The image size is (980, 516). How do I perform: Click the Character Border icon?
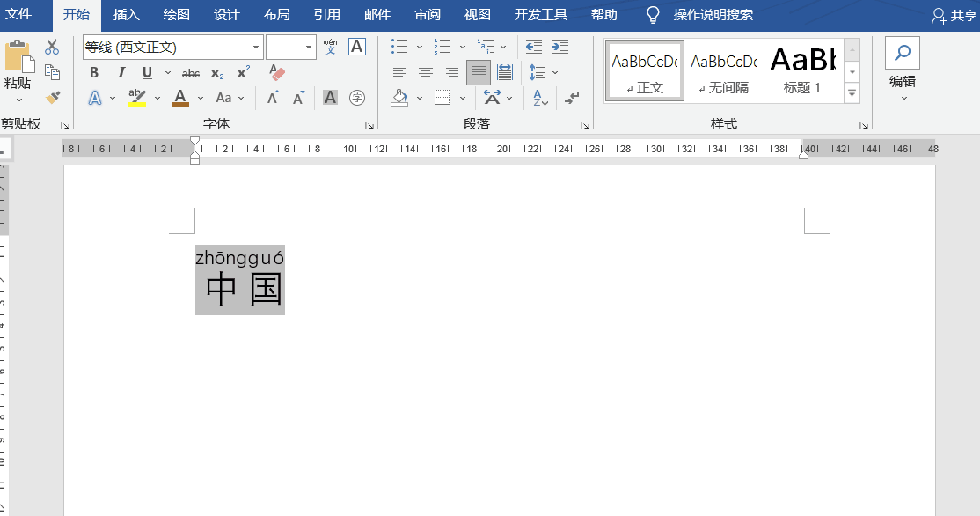coord(357,47)
